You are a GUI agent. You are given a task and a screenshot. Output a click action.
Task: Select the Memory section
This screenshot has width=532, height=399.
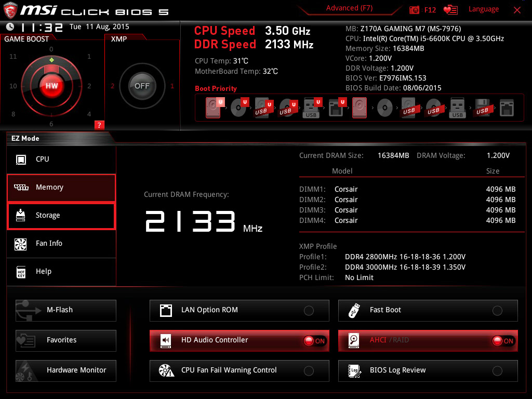pyautogui.click(x=61, y=188)
